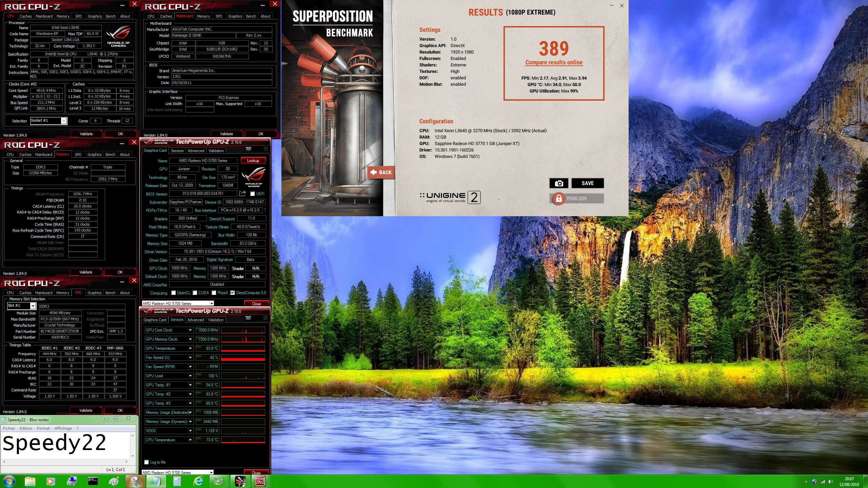Image resolution: width=868 pixels, height=488 pixels.
Task: Click Validate in CPU-Z CPU window
Action: pos(86,134)
